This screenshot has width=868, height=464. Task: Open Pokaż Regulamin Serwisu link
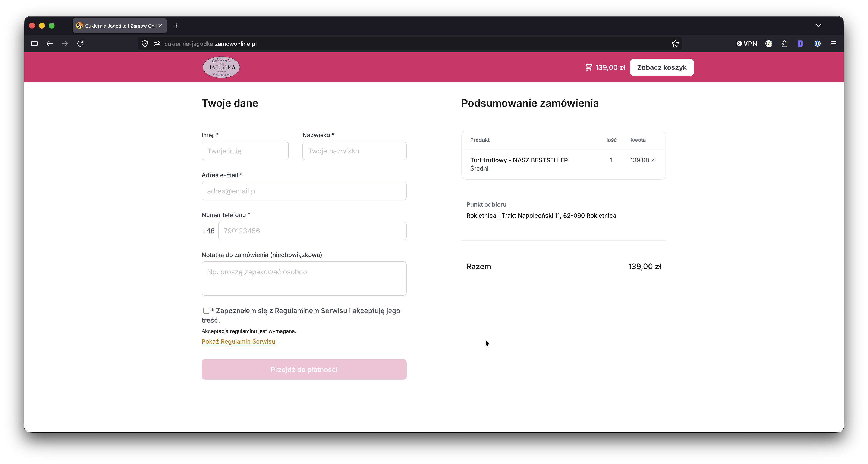tap(238, 341)
